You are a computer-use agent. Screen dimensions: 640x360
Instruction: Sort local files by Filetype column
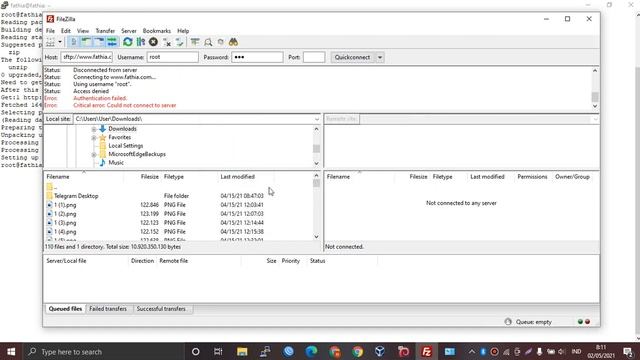(x=189, y=177)
